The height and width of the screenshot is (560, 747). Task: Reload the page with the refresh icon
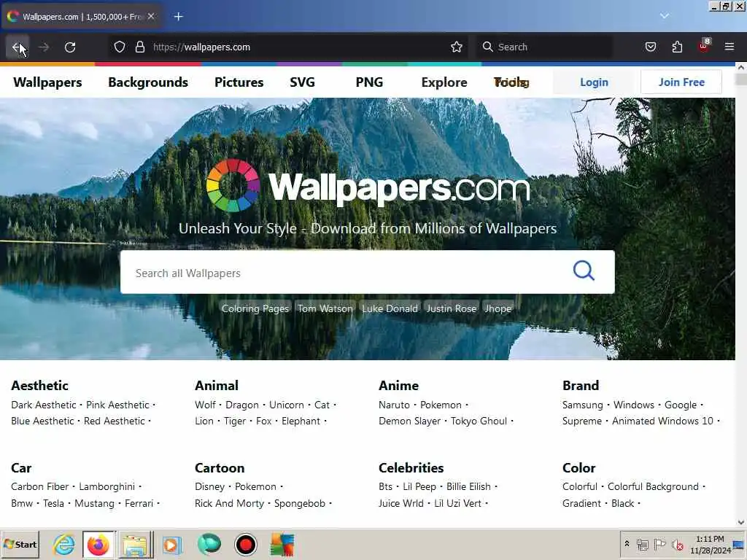[70, 47]
